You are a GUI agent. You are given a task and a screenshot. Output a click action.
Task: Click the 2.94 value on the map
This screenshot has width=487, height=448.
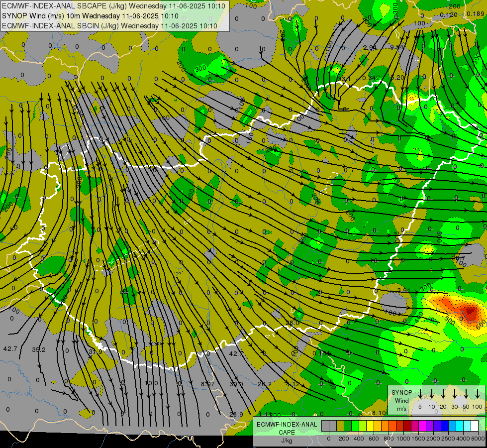point(370,47)
